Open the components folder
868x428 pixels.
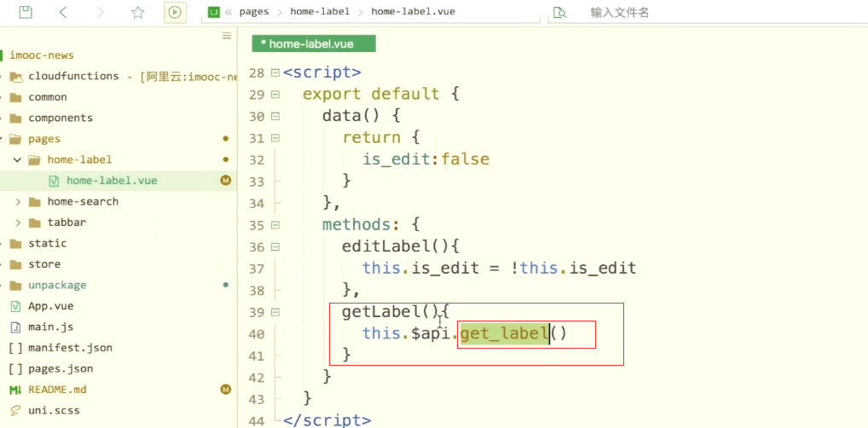pos(61,118)
